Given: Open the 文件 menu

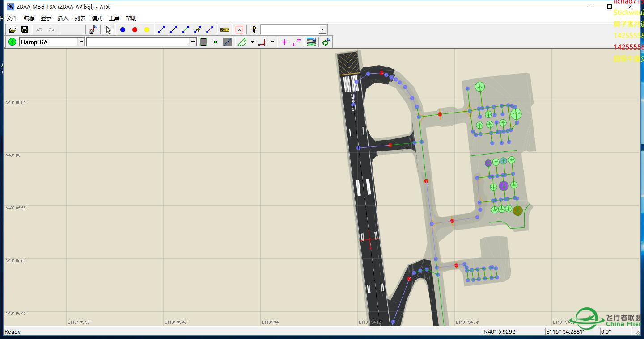Looking at the screenshot, I should (x=12, y=18).
